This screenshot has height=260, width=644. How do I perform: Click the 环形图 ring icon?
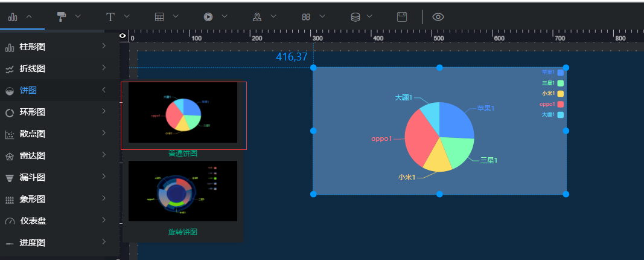10,112
